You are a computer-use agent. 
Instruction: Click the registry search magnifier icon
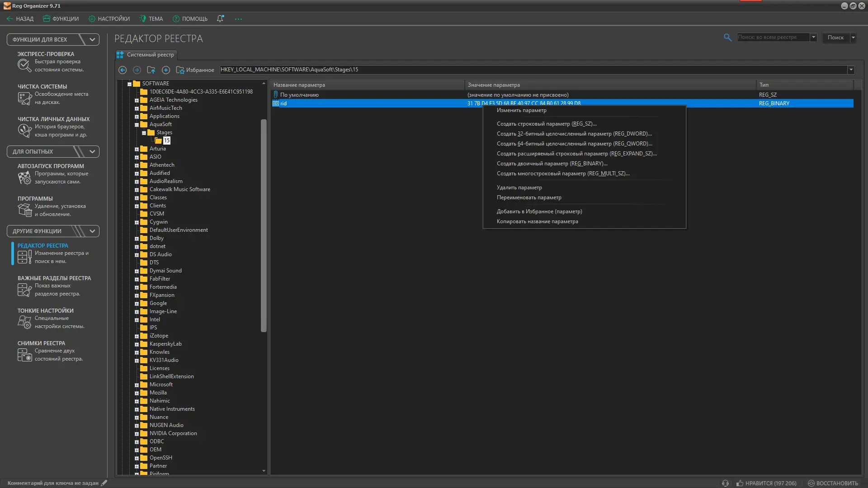pyautogui.click(x=727, y=38)
